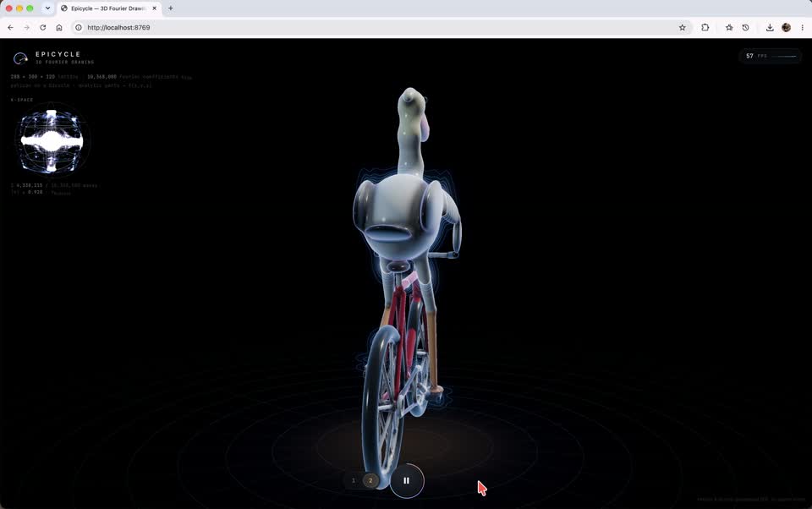Open the browser three-dot menu
The image size is (812, 509).
point(802,27)
